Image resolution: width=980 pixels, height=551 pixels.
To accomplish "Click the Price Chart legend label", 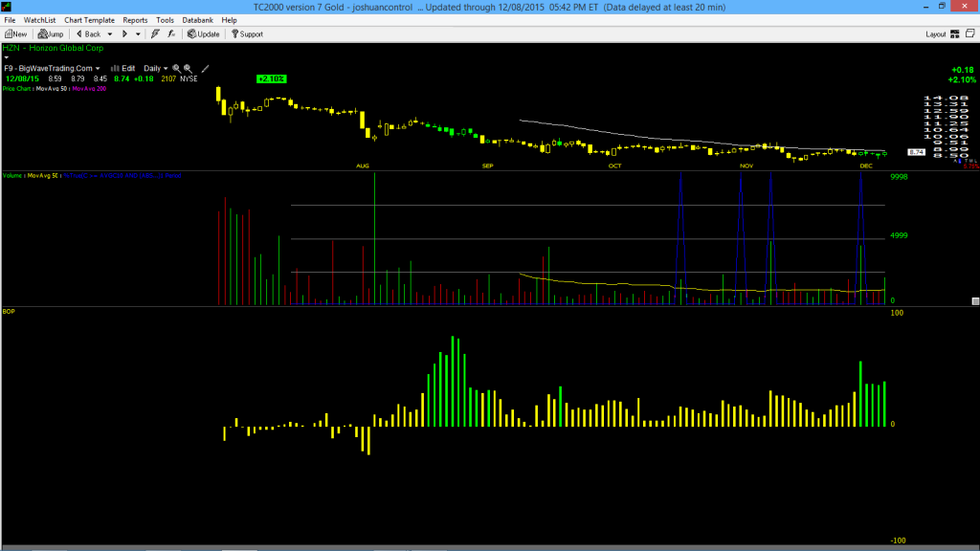I will [x=17, y=89].
